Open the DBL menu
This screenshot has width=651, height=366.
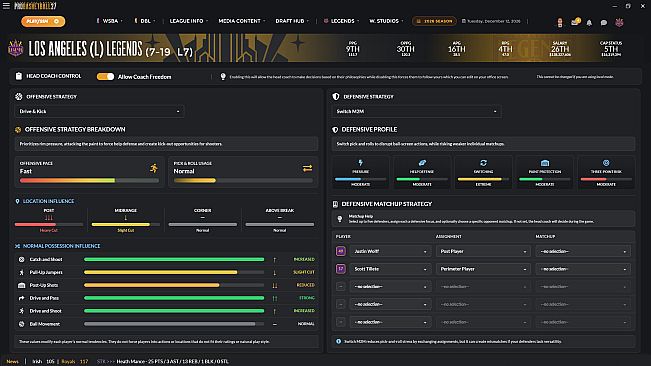tap(145, 21)
